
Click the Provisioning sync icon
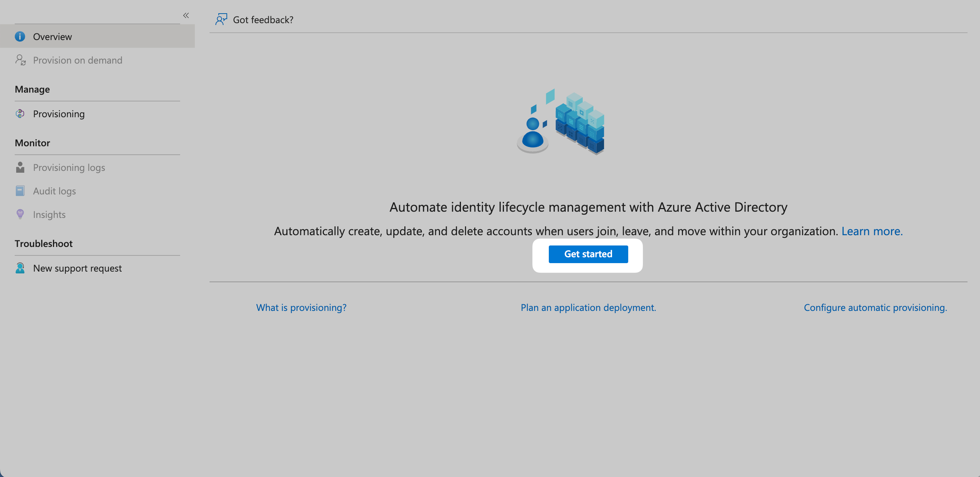click(20, 114)
